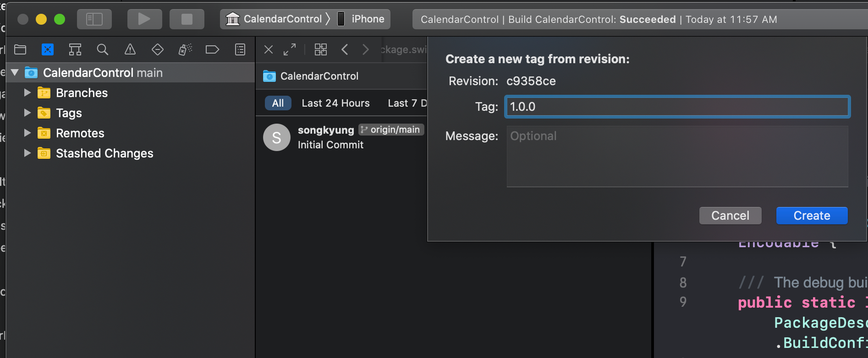This screenshot has width=868, height=358.
Task: Click the CalendarControl breadcrumb folder
Action: pyautogui.click(x=311, y=76)
